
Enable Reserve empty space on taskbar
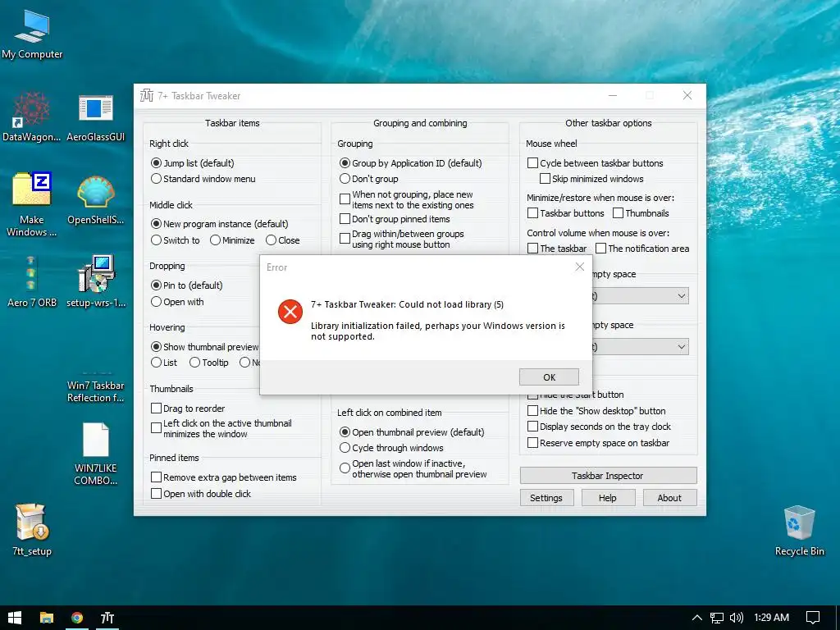coord(598,443)
